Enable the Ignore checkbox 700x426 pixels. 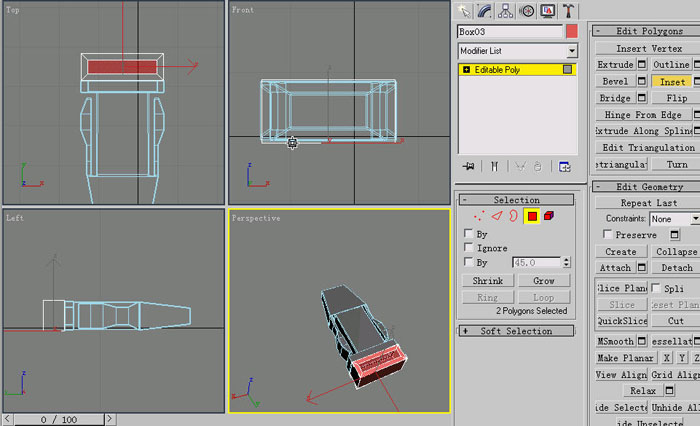(468, 247)
